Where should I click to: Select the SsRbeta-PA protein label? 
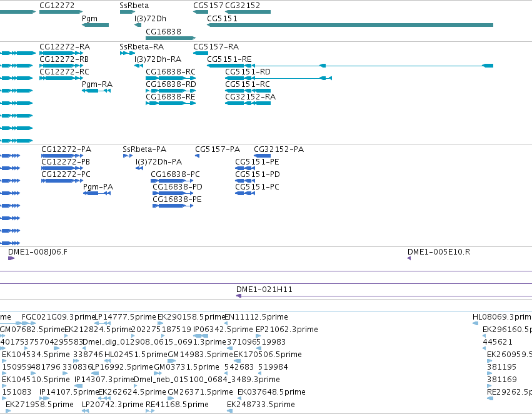pyautogui.click(x=144, y=149)
